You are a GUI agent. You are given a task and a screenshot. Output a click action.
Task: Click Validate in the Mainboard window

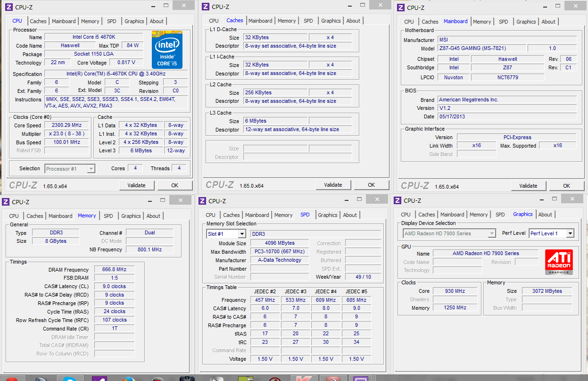point(528,186)
